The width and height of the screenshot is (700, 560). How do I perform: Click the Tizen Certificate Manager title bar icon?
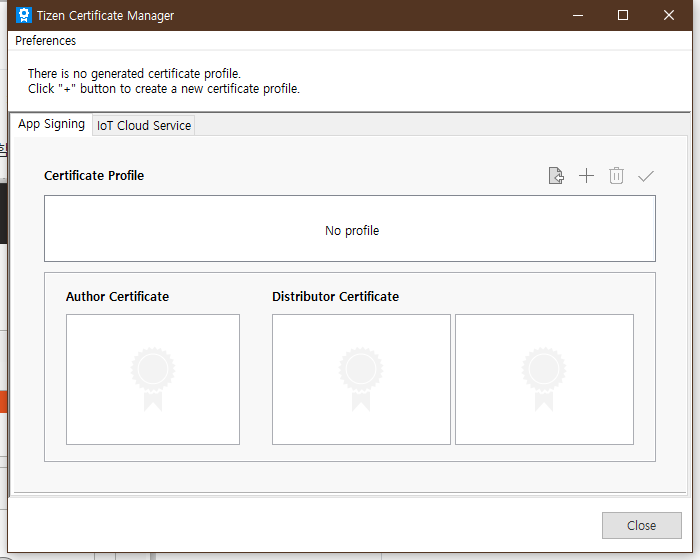point(24,15)
